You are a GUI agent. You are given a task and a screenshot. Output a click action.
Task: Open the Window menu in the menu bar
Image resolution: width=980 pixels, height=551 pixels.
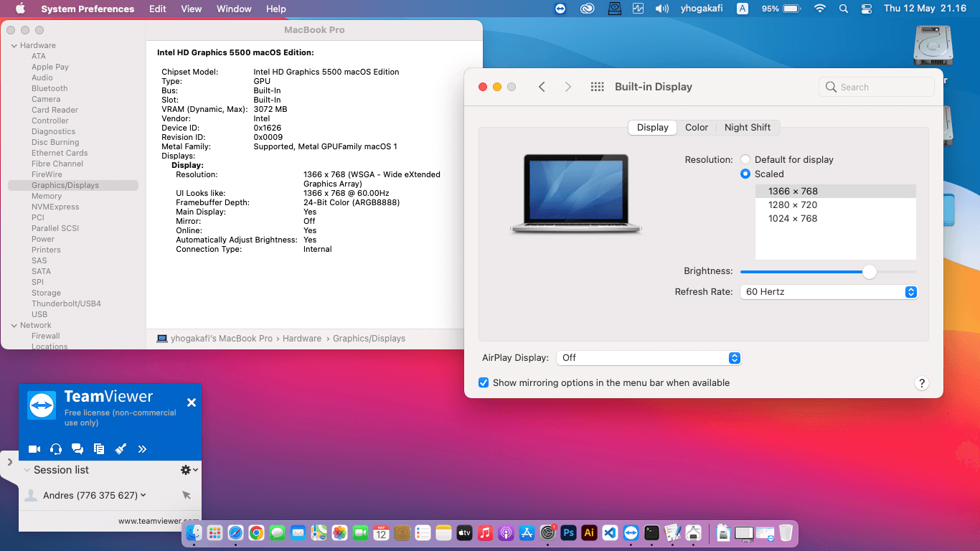[234, 9]
